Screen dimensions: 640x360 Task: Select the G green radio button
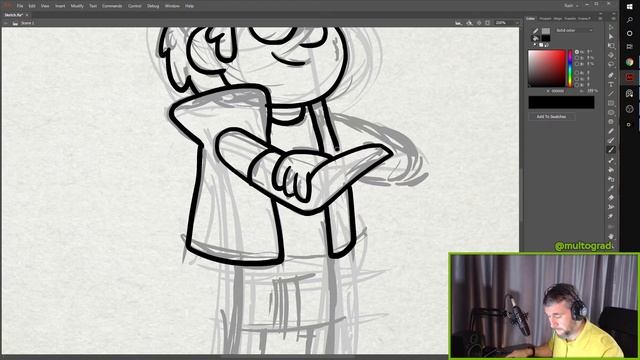point(577,79)
